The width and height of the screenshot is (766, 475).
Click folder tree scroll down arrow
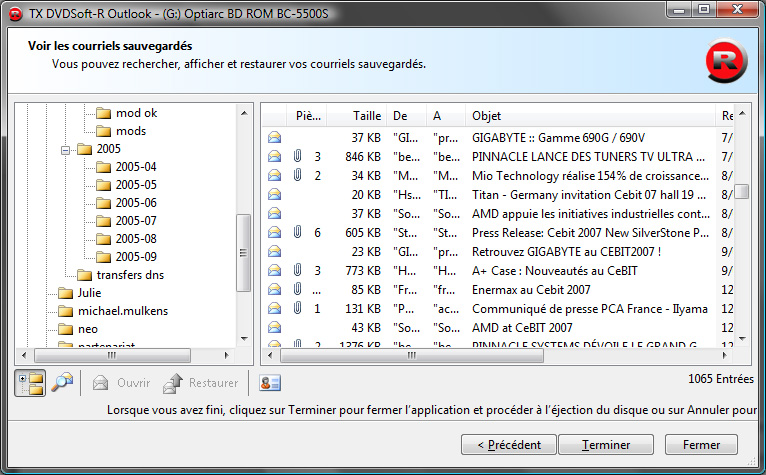244,338
